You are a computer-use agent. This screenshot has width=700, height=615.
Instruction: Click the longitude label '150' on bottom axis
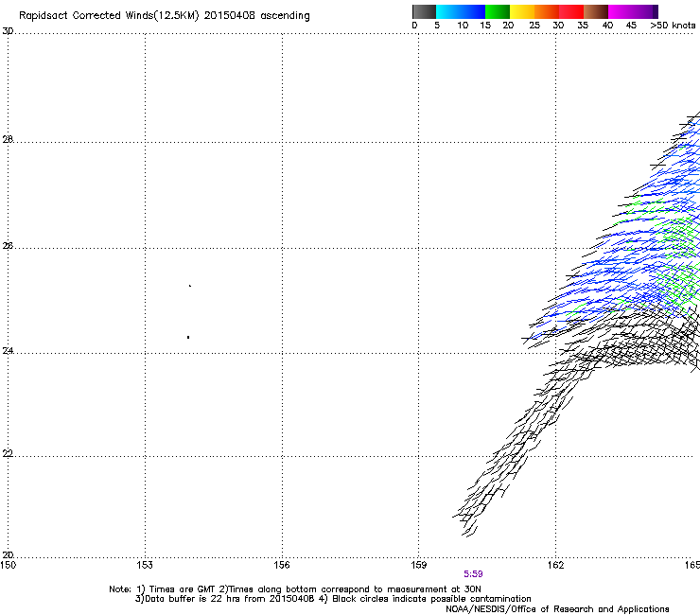[8, 565]
